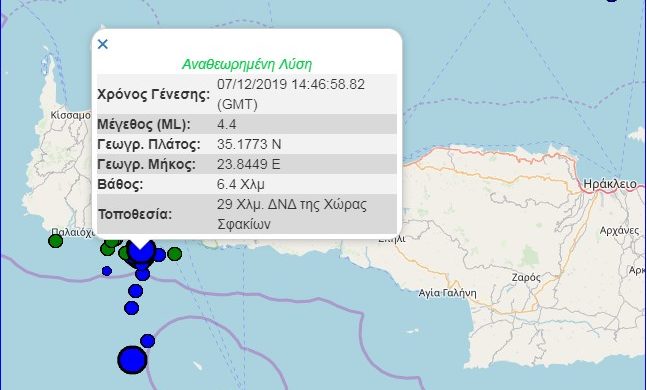Click the Ζαρός town label
Screen dimensions: 647x390
click(526, 278)
